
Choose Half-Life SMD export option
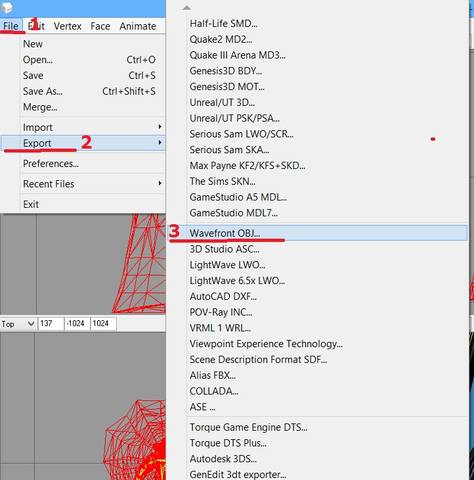(x=317, y=23)
